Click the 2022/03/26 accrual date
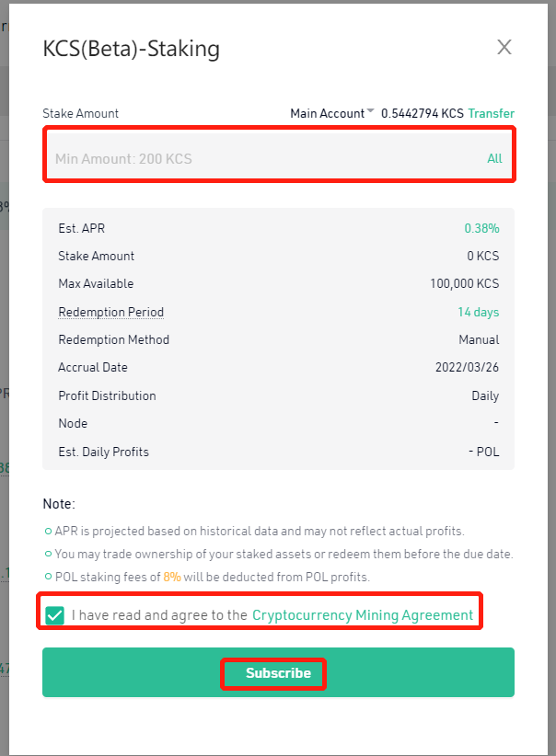556x756 pixels. 467,367
